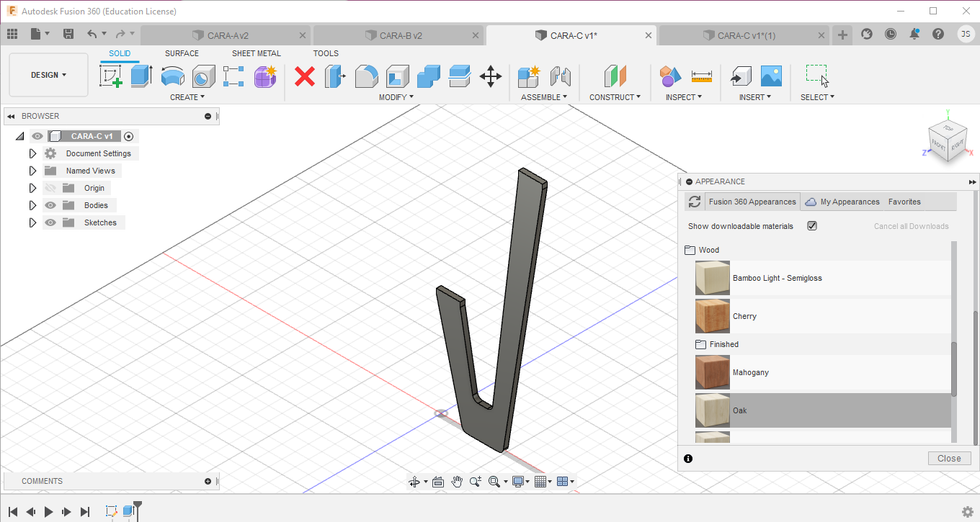This screenshot has width=980, height=522.
Task: Open the Job Status clock icon
Action: [891, 34]
